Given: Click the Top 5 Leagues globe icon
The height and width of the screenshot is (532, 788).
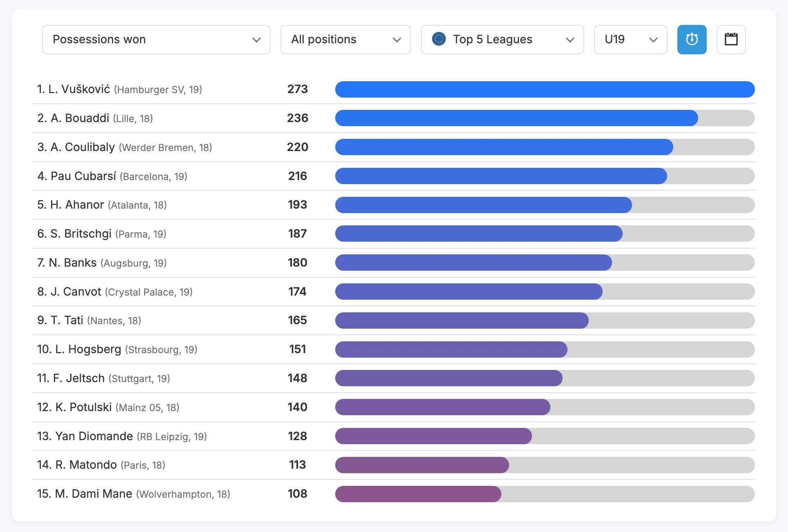Looking at the screenshot, I should click(439, 39).
